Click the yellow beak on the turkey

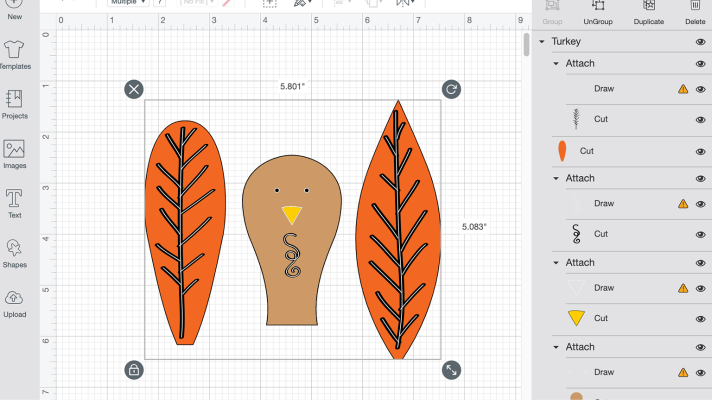(x=292, y=215)
